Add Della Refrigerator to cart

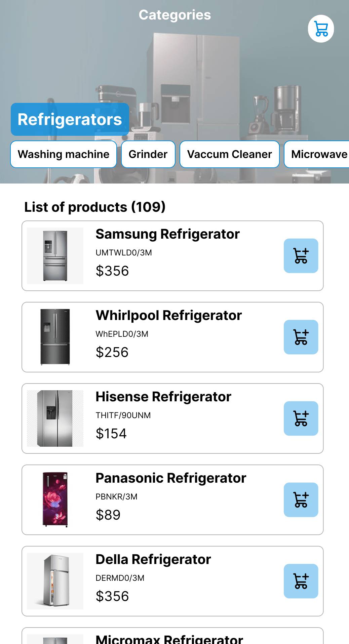tap(301, 581)
